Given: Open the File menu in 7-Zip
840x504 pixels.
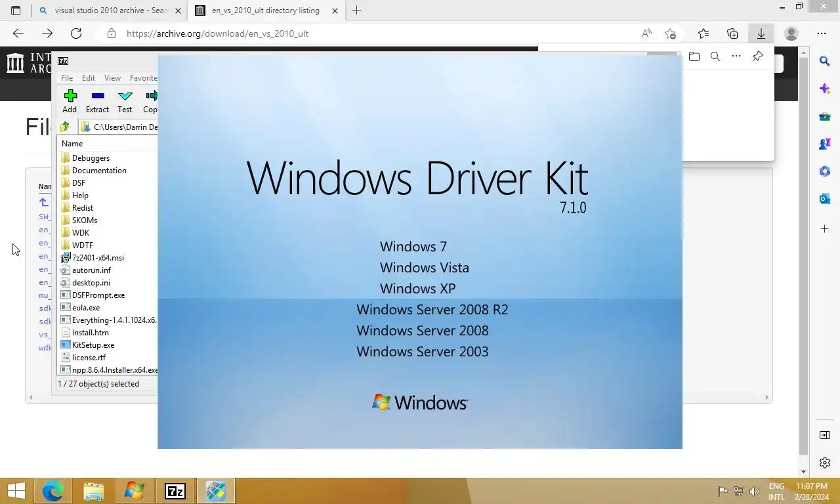Looking at the screenshot, I should 67,77.
